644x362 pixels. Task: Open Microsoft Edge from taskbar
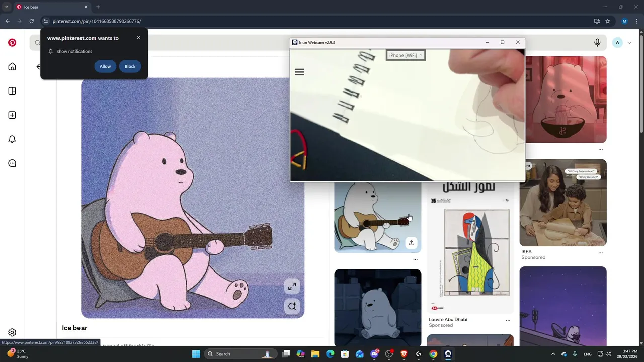[330, 354]
